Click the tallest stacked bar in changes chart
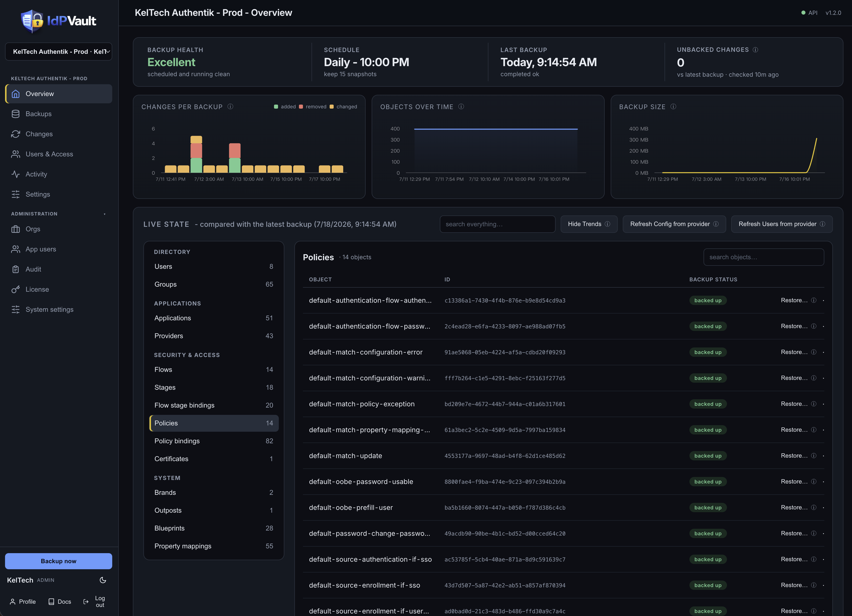 196,154
